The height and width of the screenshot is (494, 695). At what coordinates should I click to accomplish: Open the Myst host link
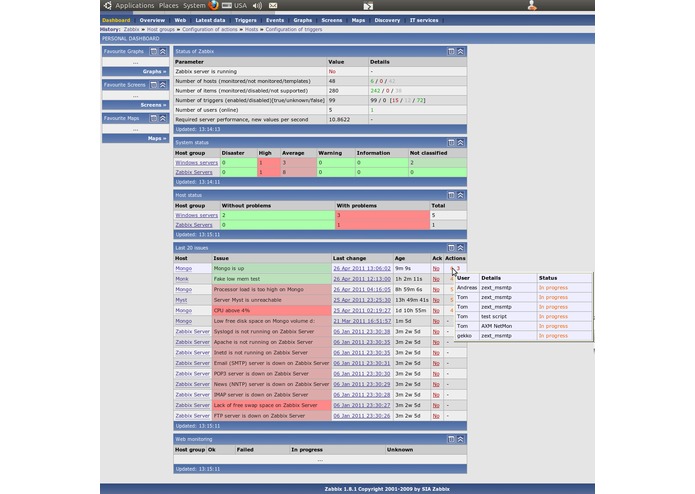tap(181, 300)
